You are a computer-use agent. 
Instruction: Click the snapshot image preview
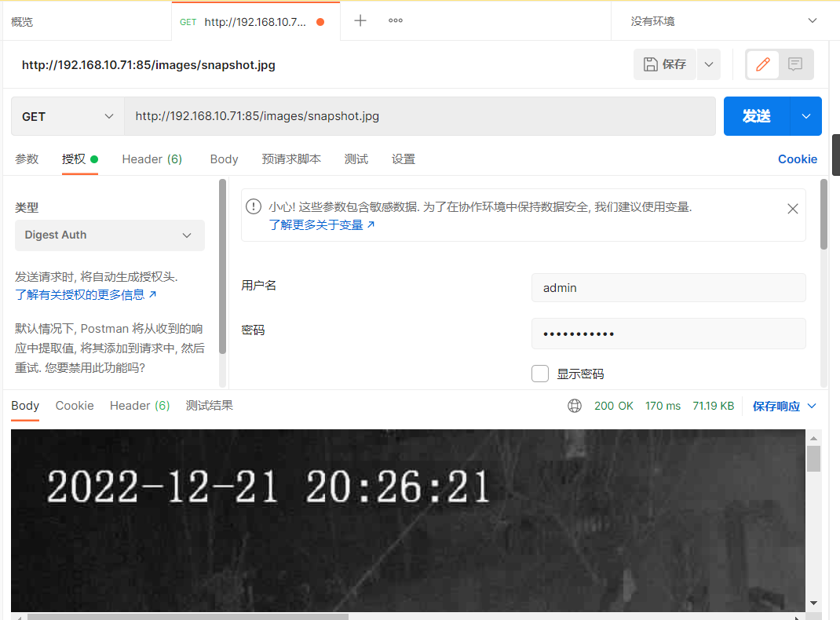click(x=408, y=520)
